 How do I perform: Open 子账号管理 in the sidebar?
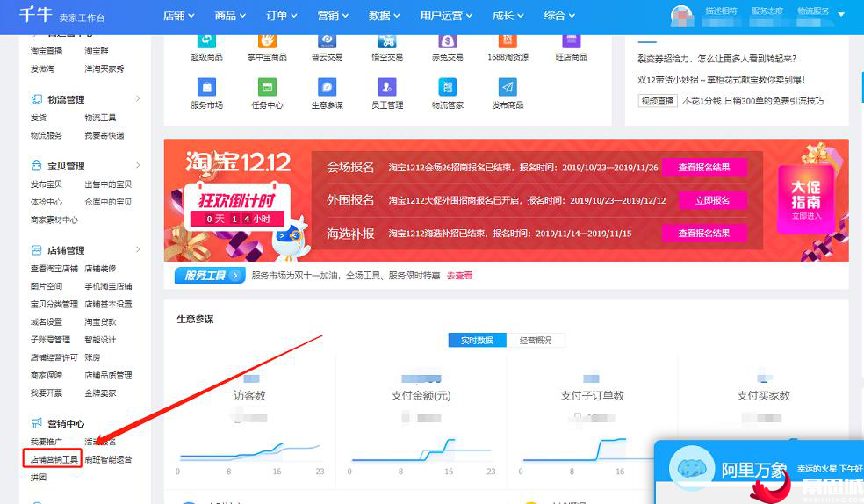(50, 339)
